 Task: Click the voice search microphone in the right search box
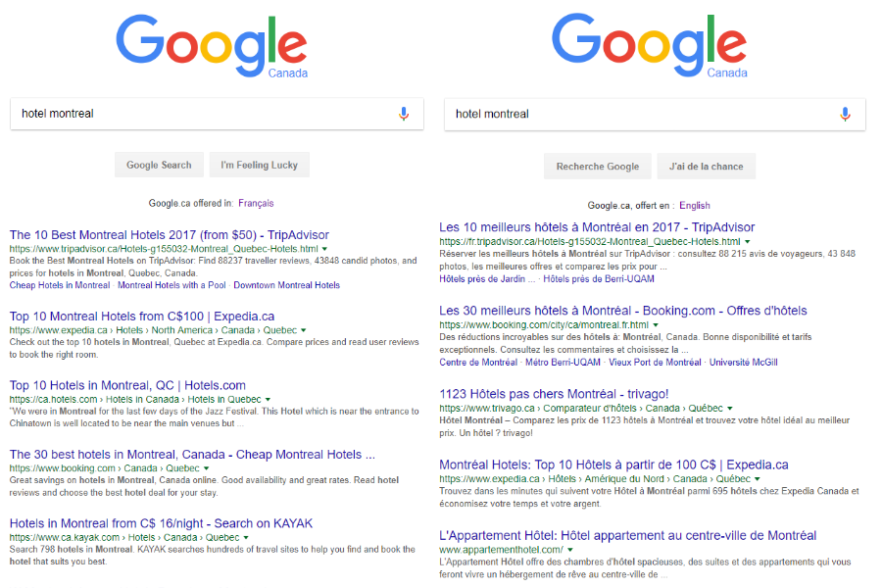coord(845,115)
